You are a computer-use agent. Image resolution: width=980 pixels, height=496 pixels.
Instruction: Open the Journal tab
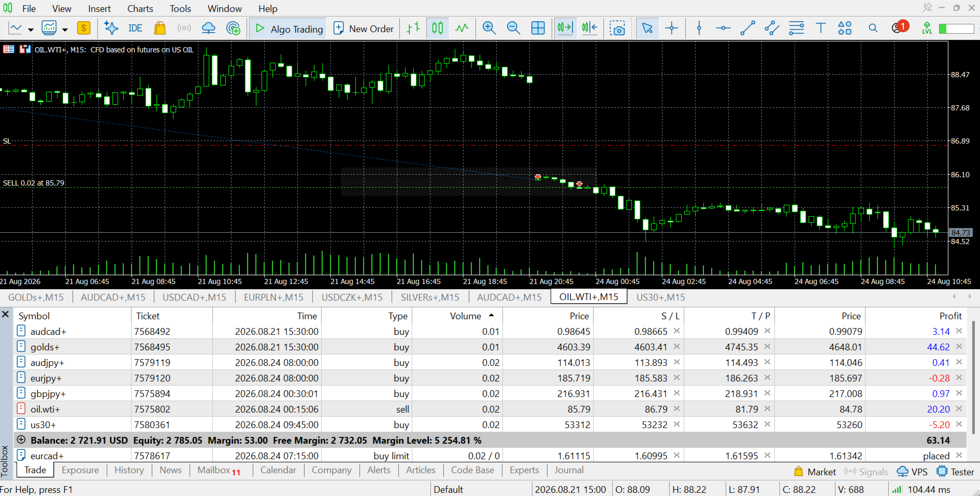tap(569, 470)
